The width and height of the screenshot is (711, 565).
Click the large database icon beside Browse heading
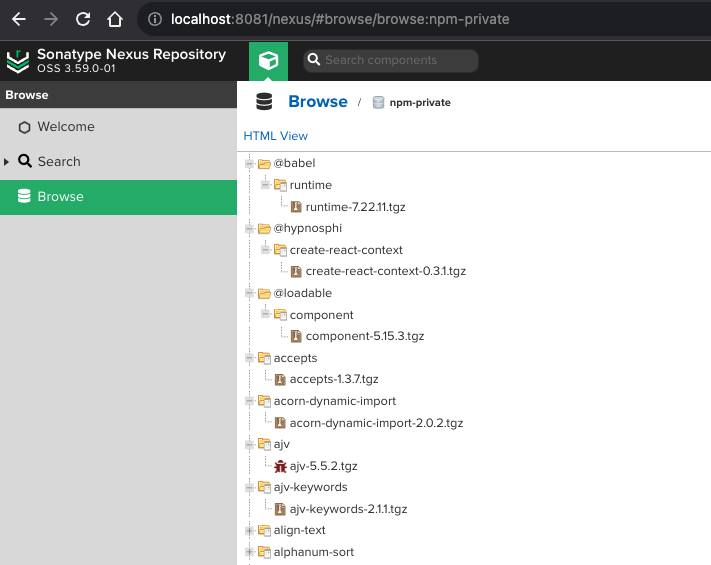pos(264,101)
